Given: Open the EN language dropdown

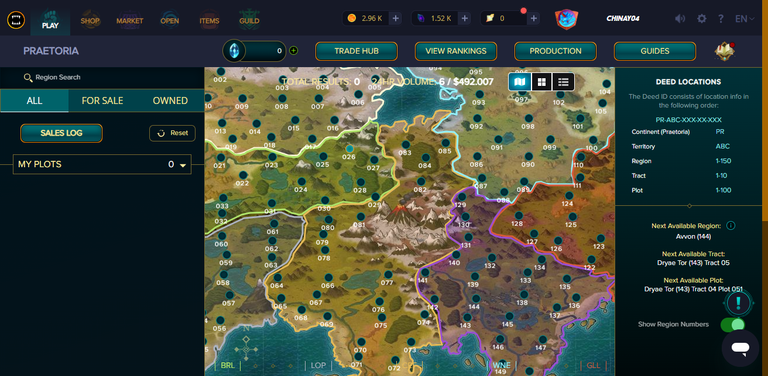Looking at the screenshot, I should tap(744, 19).
